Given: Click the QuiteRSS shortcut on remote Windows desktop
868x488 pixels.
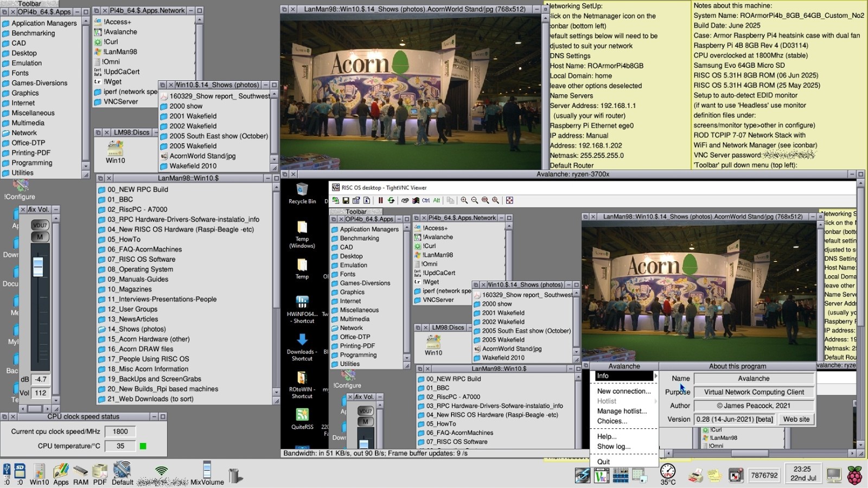Looking at the screenshot, I should (x=302, y=419).
